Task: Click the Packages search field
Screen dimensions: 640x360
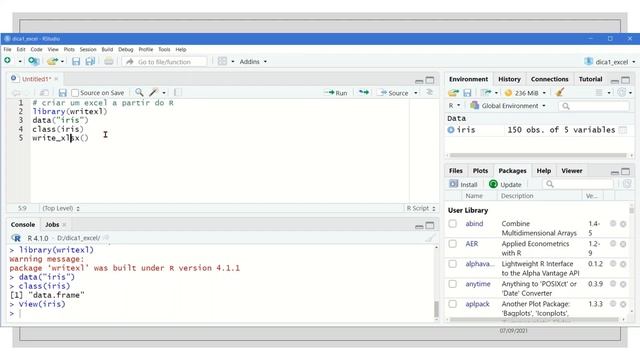Action: [x=579, y=184]
